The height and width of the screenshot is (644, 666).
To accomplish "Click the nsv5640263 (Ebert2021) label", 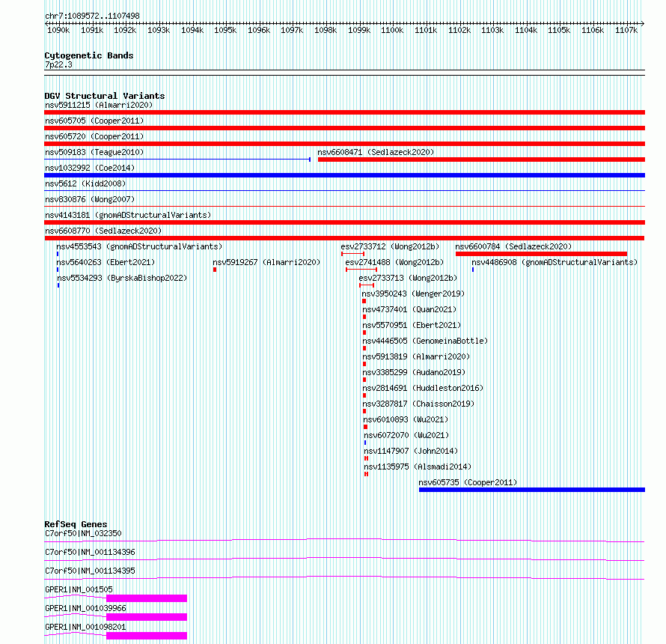I will [x=106, y=262].
